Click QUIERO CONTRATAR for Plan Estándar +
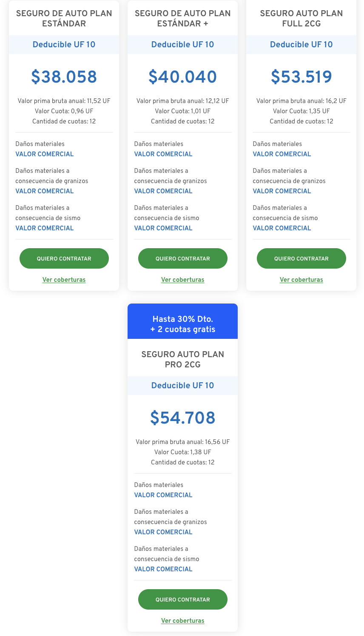Image resolution: width=364 pixels, height=636 pixels. (182, 258)
